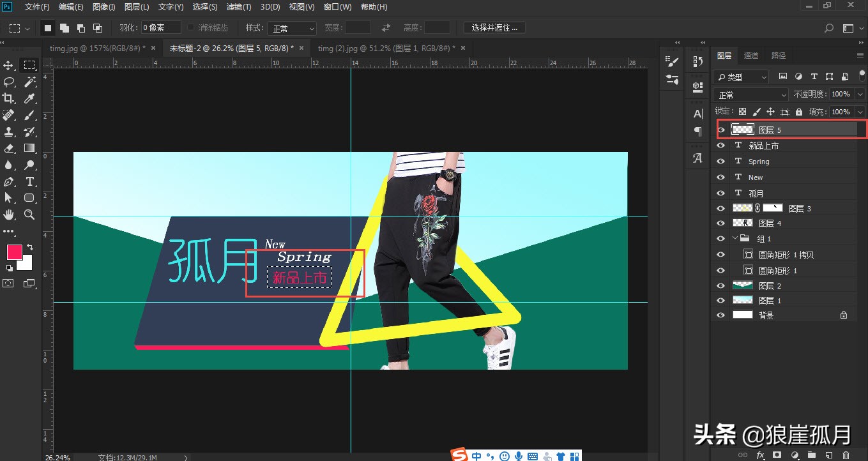Click the red foreground color swatch
The height and width of the screenshot is (461, 868).
tap(13, 253)
